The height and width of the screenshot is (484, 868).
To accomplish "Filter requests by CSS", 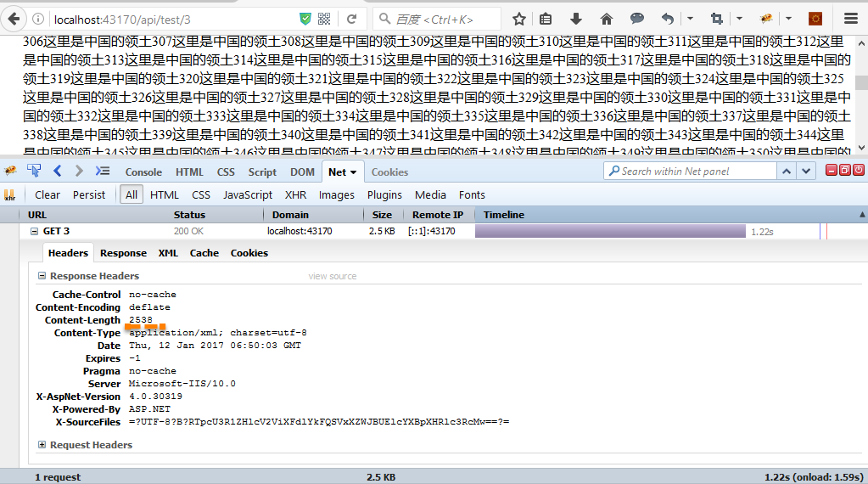I will pos(201,195).
